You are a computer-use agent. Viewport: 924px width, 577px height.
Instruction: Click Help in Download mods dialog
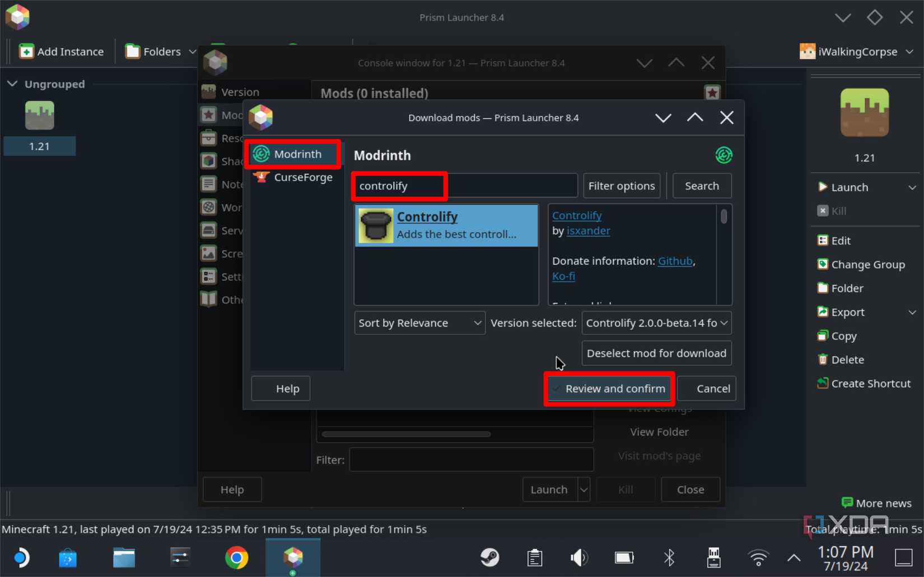281,388
